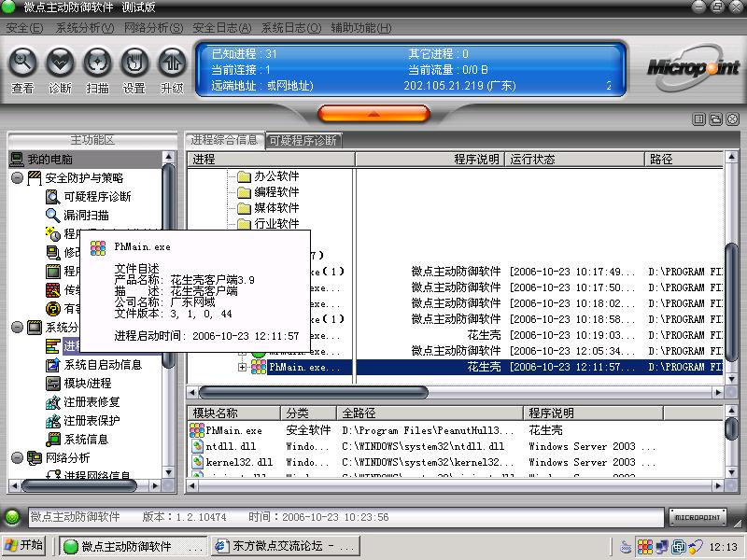Click sidebar scroll down arrow

[168, 472]
